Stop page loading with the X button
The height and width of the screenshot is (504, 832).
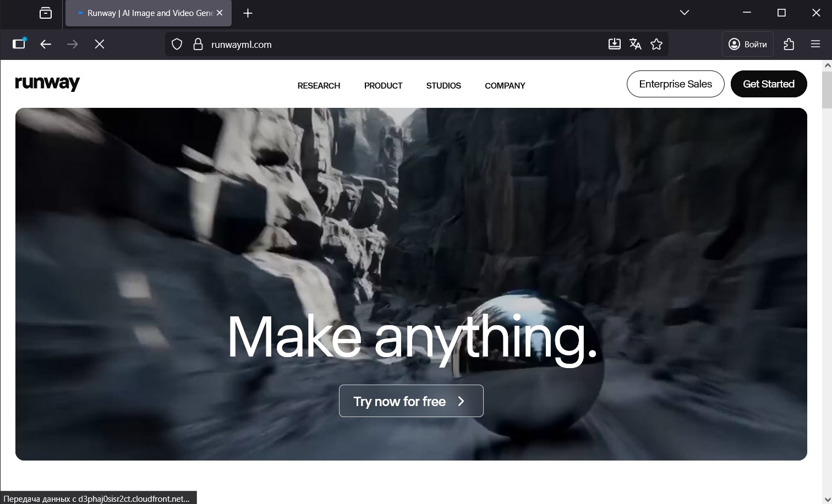pyautogui.click(x=100, y=45)
